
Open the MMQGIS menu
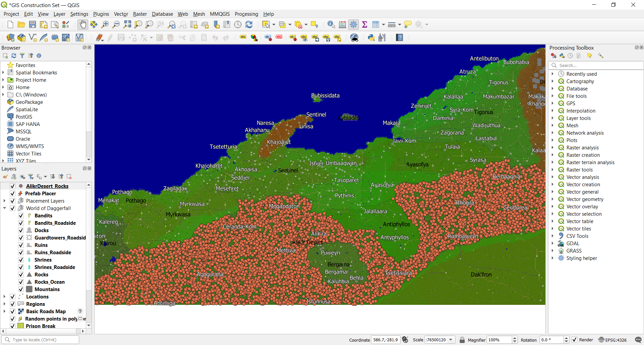pyautogui.click(x=220, y=14)
